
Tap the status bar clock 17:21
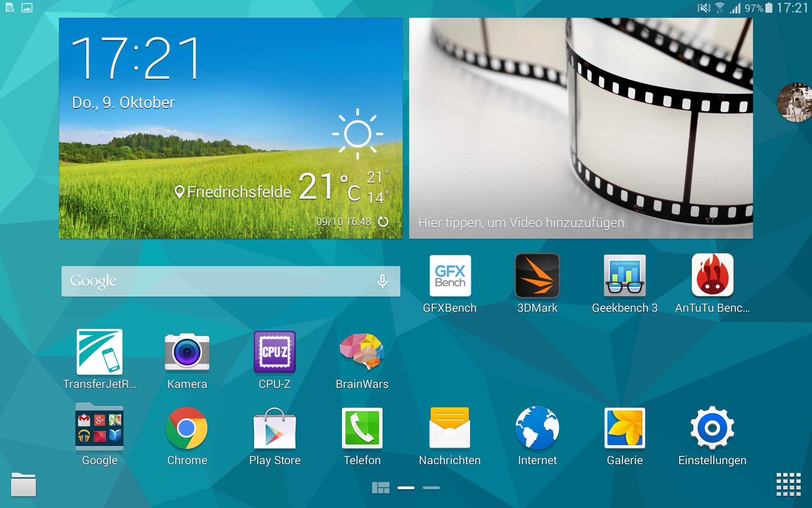(792, 8)
